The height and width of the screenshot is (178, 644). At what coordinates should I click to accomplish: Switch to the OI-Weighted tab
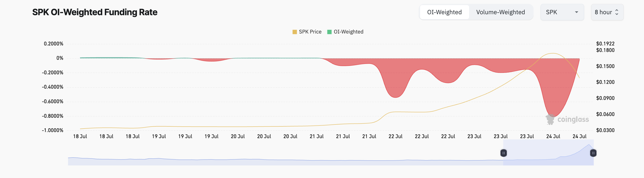[444, 12]
